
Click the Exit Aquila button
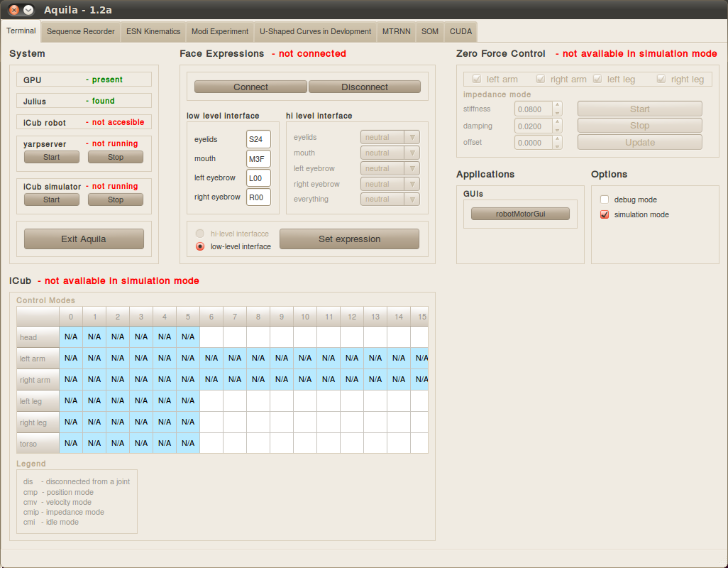coord(84,239)
